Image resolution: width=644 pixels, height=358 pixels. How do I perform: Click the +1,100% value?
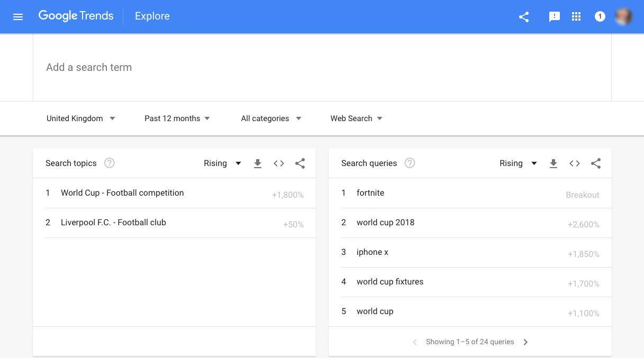point(584,314)
